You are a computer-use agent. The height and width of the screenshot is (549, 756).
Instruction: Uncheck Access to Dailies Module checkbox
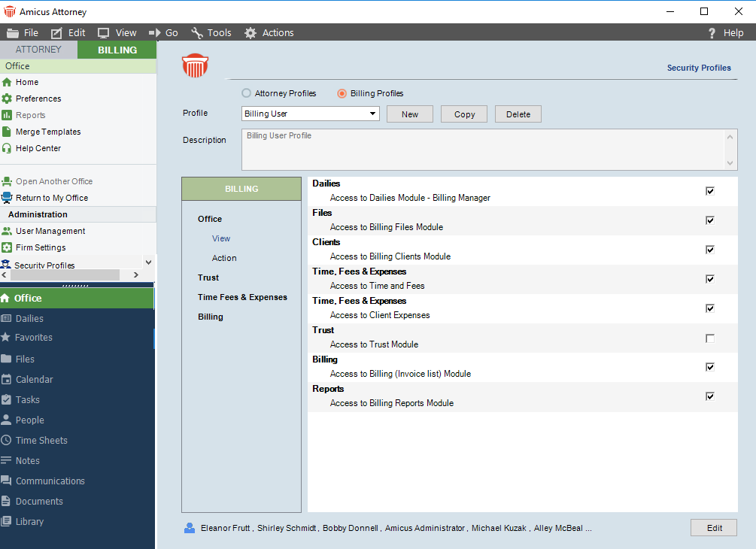[709, 191]
